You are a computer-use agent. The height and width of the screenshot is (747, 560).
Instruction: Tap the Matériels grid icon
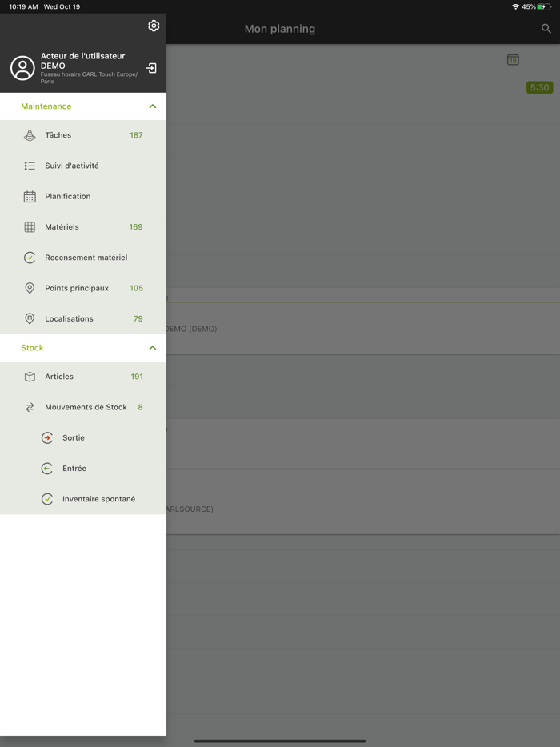[x=30, y=227]
